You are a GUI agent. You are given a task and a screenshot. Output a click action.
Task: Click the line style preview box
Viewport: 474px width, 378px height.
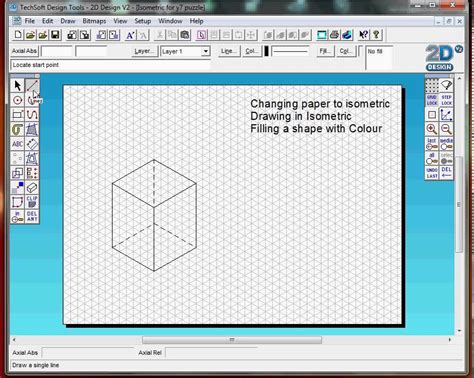tap(290, 51)
